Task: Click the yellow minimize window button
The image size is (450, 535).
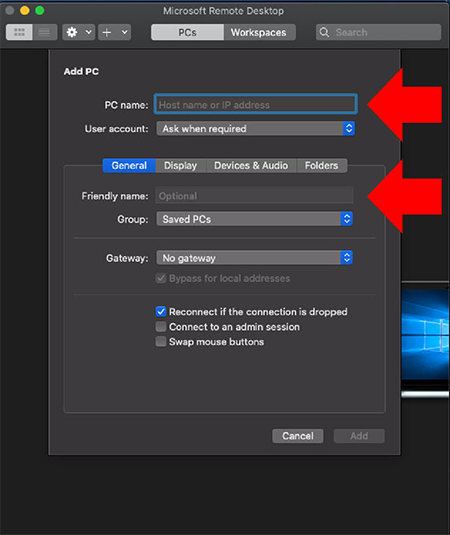Action: pos(25,11)
